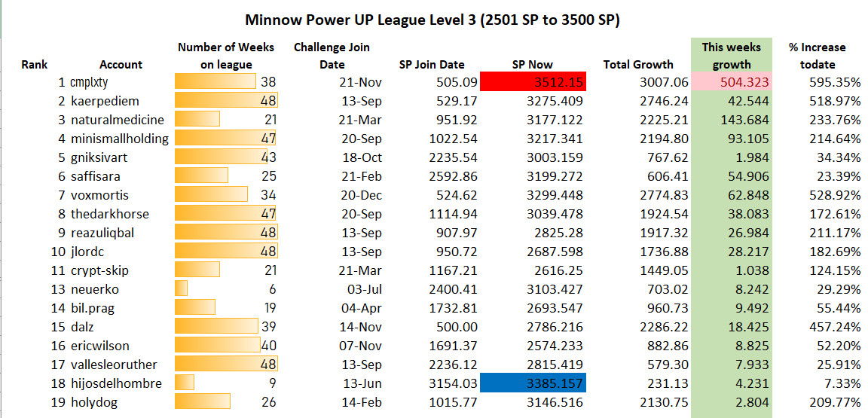Select the 'SP Join Date' header
The image size is (868, 418).
[432, 65]
